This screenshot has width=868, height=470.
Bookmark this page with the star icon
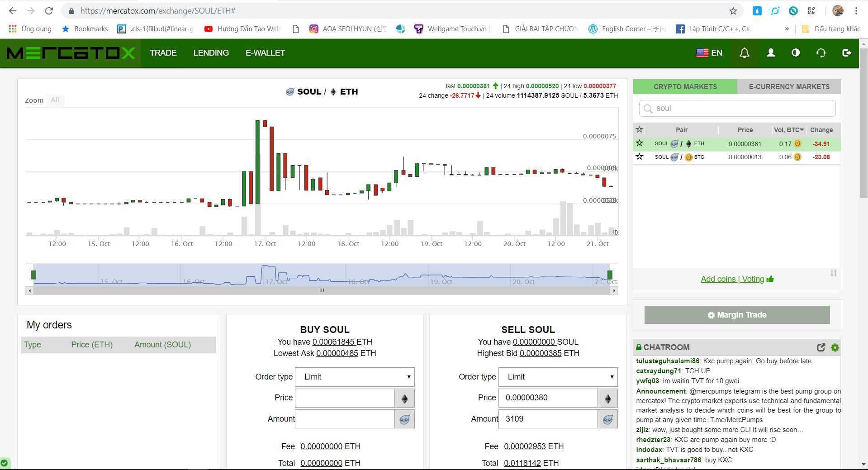(733, 11)
